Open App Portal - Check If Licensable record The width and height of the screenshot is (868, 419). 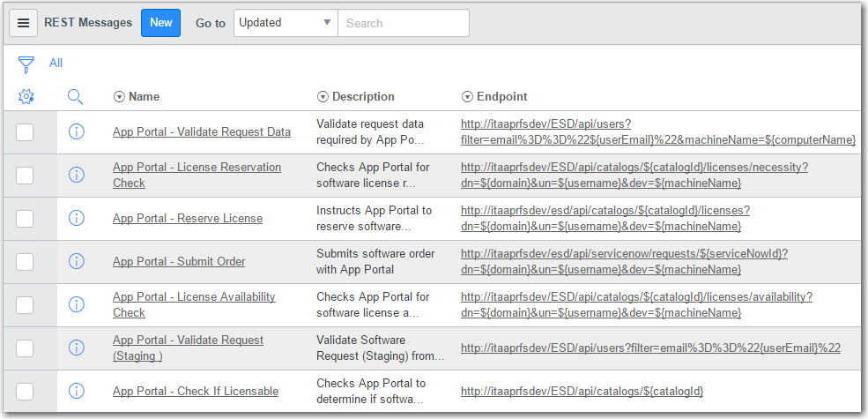196,392
